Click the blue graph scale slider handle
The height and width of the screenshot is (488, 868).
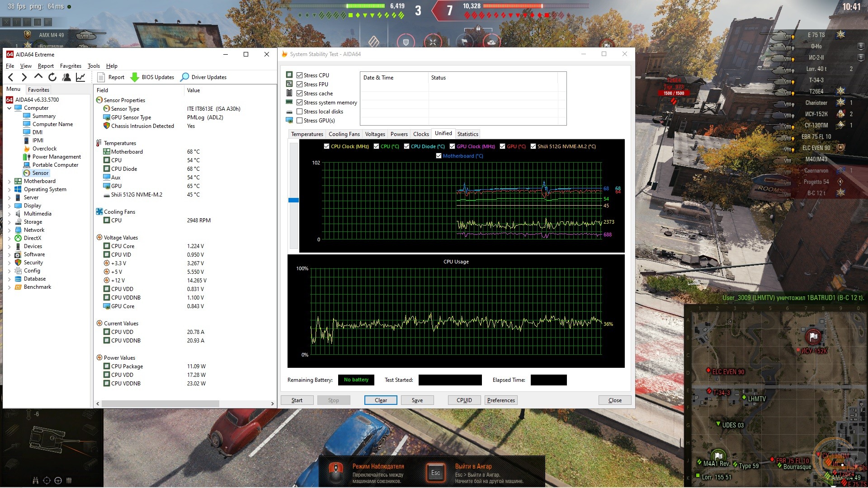coord(293,200)
